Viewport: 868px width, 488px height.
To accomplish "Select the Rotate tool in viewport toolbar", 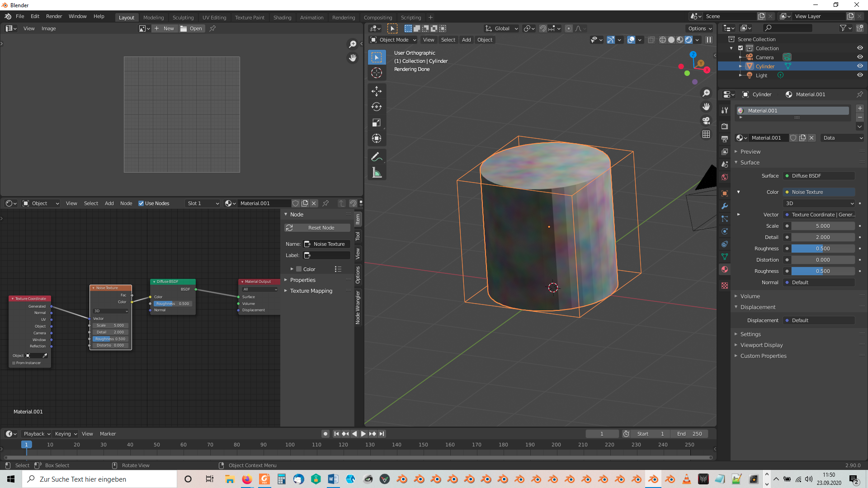I will tap(376, 107).
